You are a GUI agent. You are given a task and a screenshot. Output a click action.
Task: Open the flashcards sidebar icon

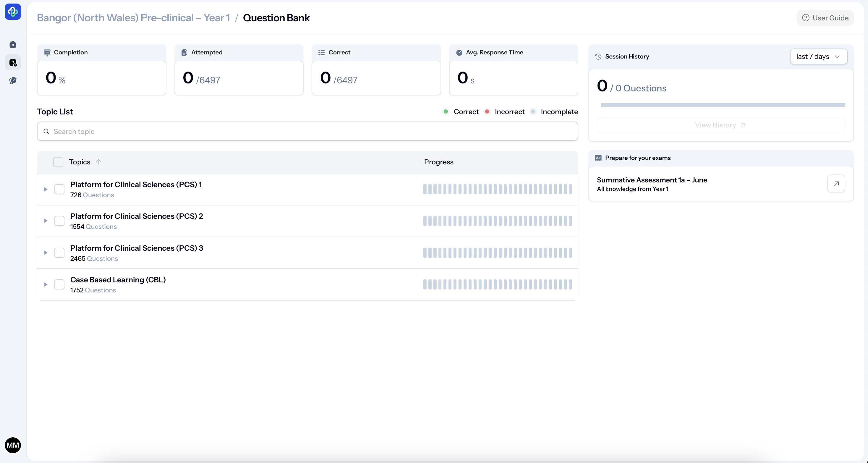(13, 80)
